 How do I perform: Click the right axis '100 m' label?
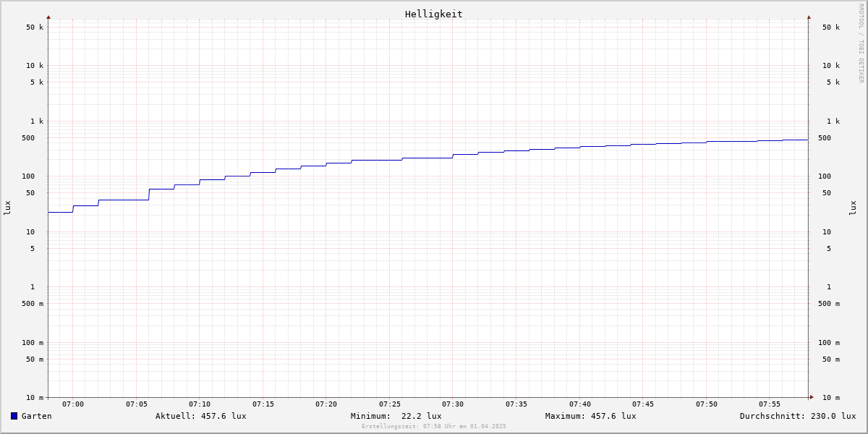pyautogui.click(x=829, y=343)
